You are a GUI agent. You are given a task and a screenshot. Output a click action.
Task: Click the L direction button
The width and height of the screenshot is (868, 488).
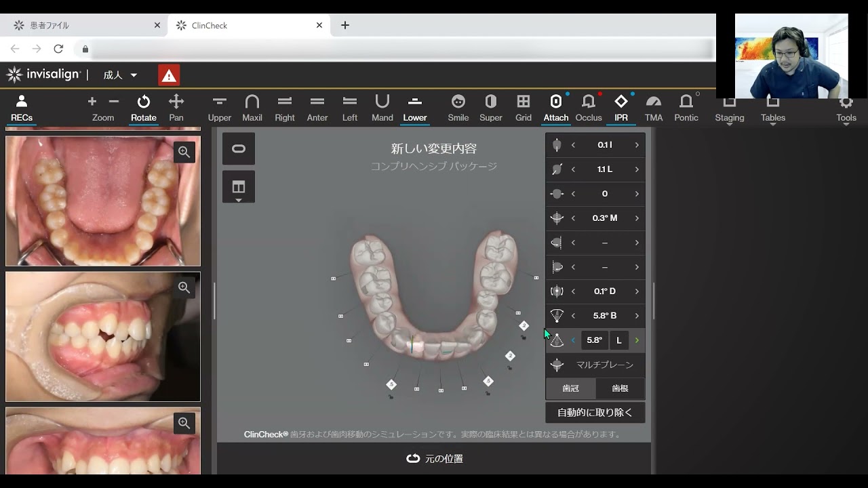618,340
